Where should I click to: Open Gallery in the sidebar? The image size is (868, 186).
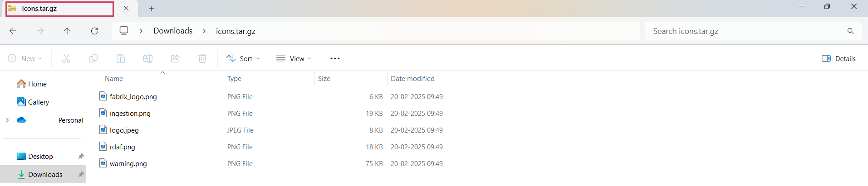[38, 102]
